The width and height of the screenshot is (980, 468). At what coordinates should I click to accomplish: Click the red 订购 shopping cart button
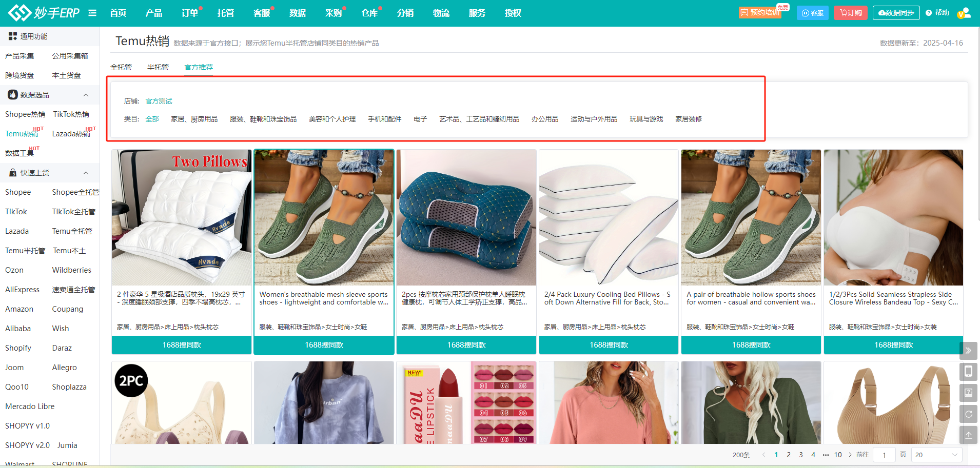tap(851, 13)
